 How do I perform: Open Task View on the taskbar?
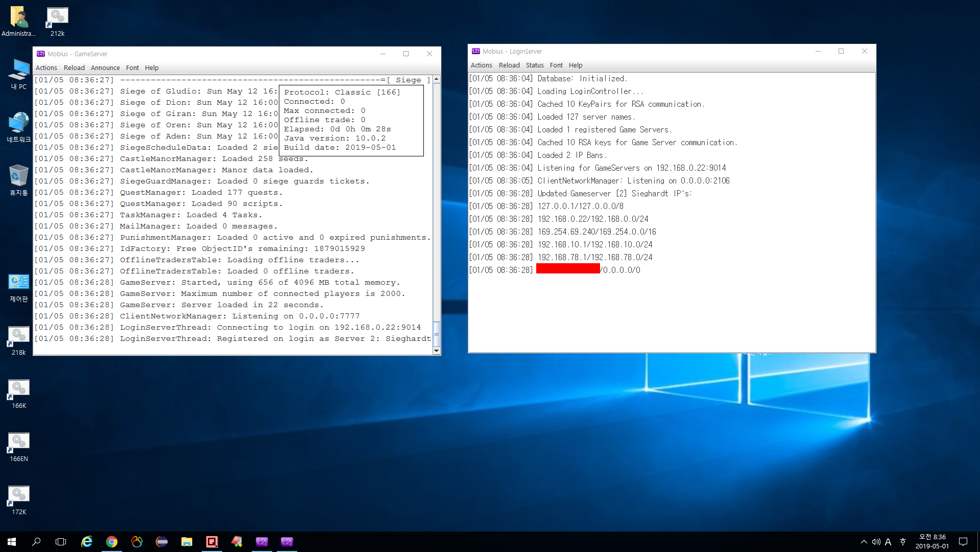[61, 542]
